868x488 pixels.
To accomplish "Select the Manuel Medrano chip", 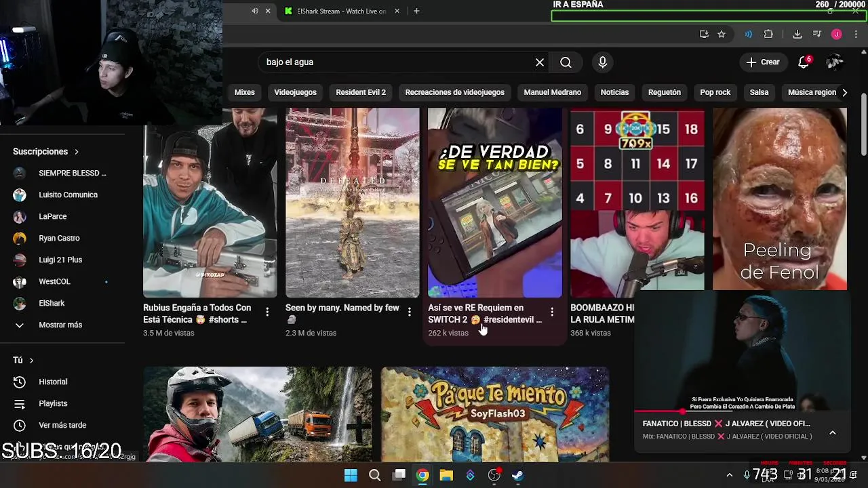I will [x=552, y=92].
